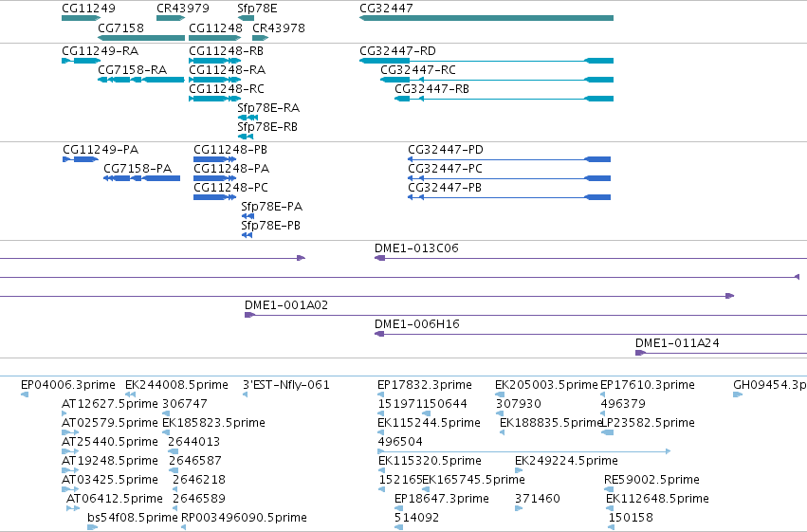Open transcript label CG32447-RD

click(397, 51)
